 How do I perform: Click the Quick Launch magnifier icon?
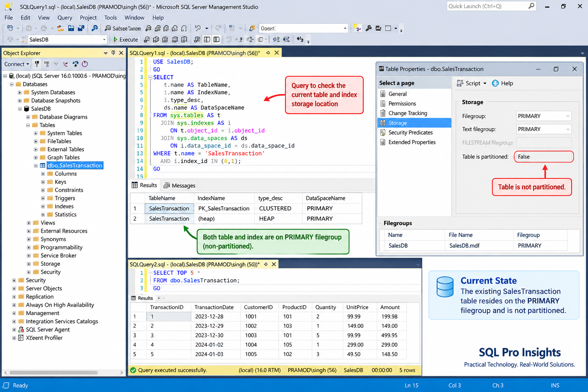click(x=531, y=6)
